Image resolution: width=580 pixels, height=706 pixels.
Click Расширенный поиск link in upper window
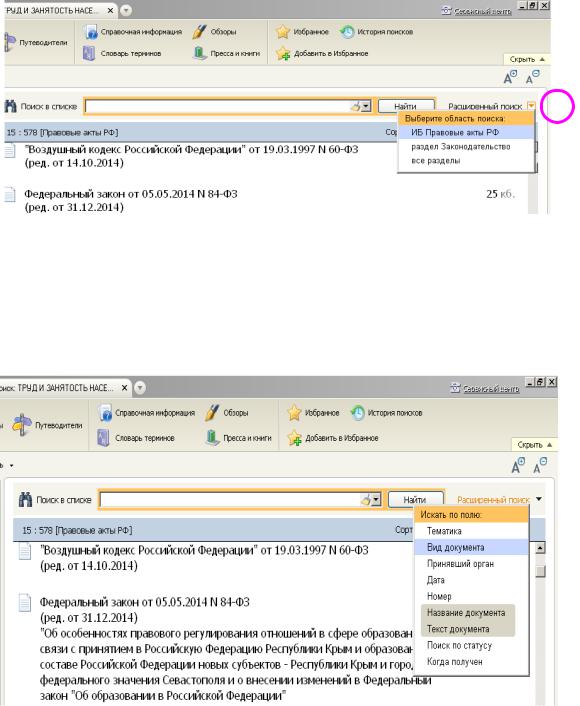[x=485, y=107]
